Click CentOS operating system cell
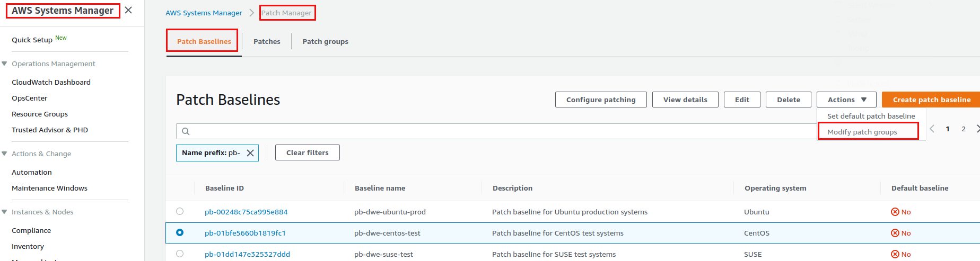Viewport: 980px width, 261px height. (x=757, y=233)
